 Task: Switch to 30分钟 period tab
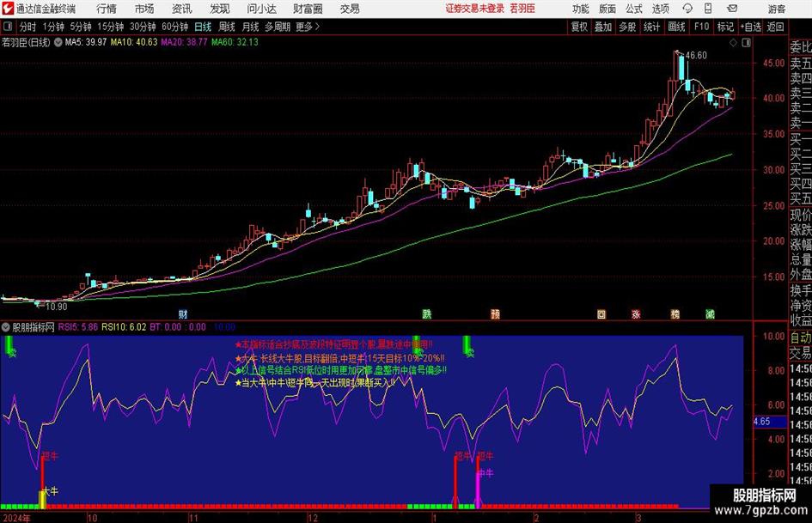(x=143, y=27)
